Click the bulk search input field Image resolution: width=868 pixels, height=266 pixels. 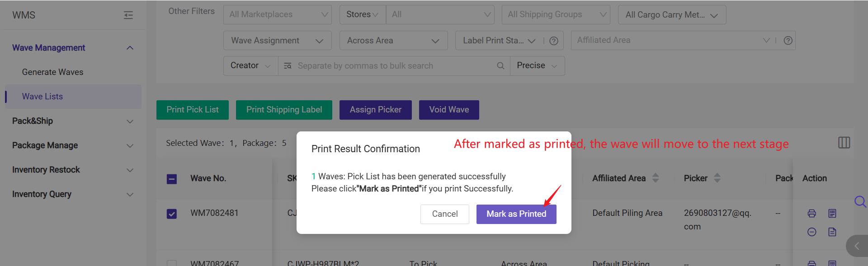393,66
